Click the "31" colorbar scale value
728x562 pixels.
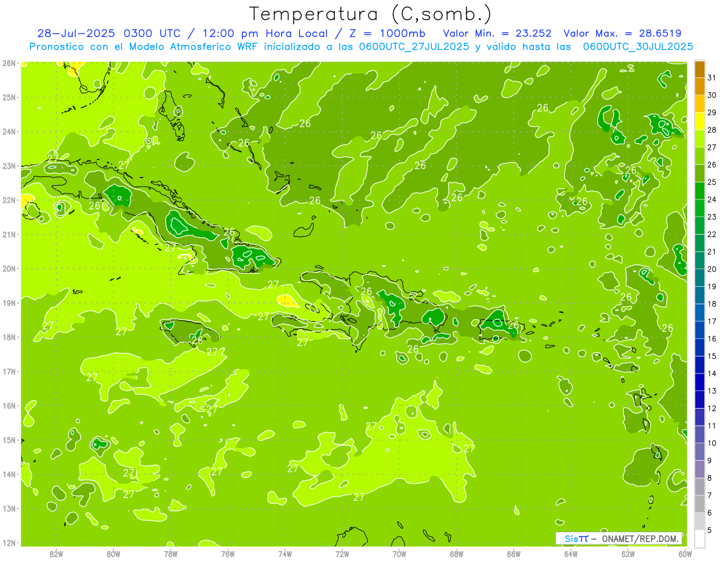(712, 78)
